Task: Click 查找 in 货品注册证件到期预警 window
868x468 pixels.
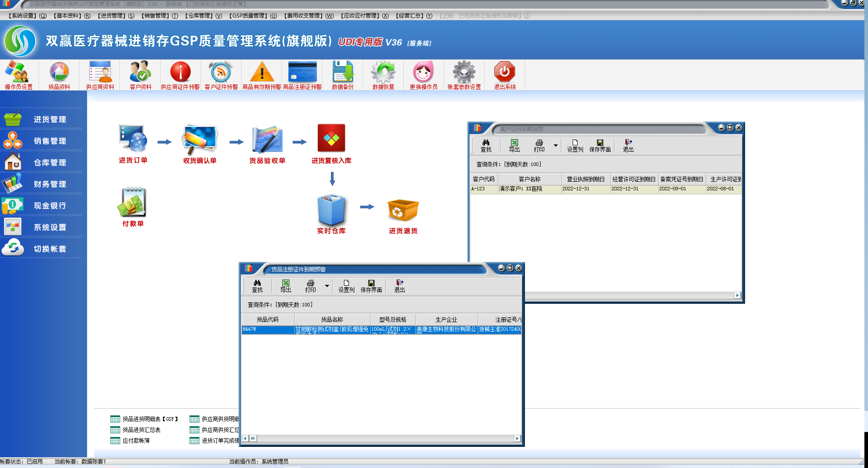Action: click(x=257, y=286)
